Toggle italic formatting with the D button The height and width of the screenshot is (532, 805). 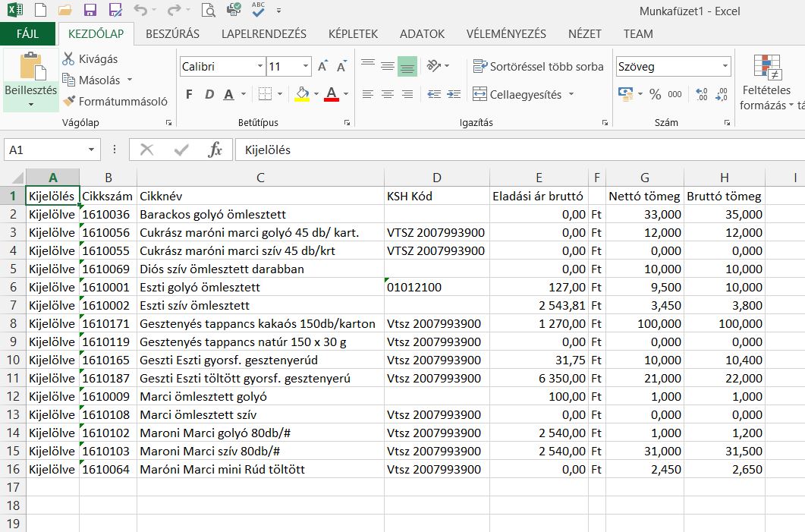coord(209,95)
